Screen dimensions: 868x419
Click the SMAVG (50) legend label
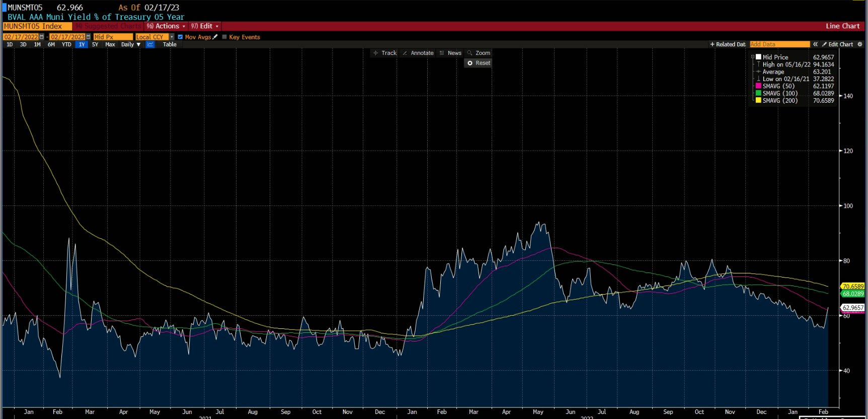click(778, 86)
